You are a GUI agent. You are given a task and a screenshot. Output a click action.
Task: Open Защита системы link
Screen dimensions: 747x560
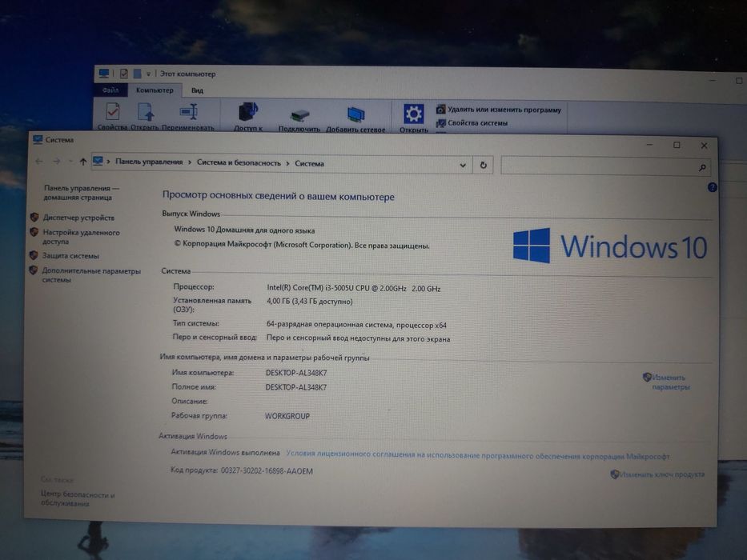[x=70, y=256]
